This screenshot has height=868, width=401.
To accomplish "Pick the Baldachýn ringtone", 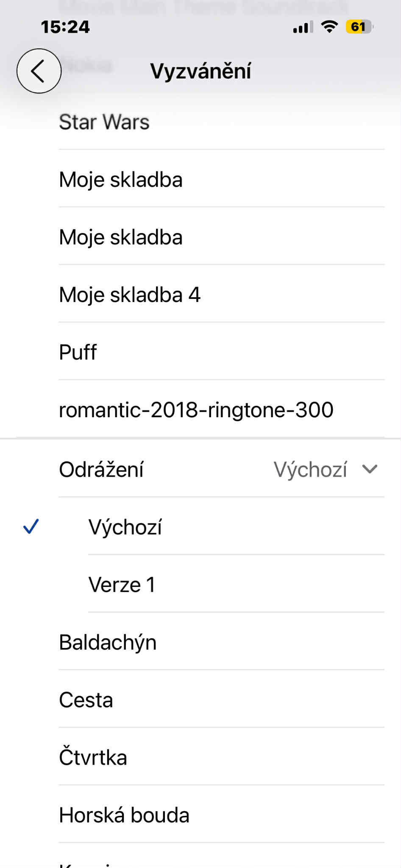I will point(108,642).
